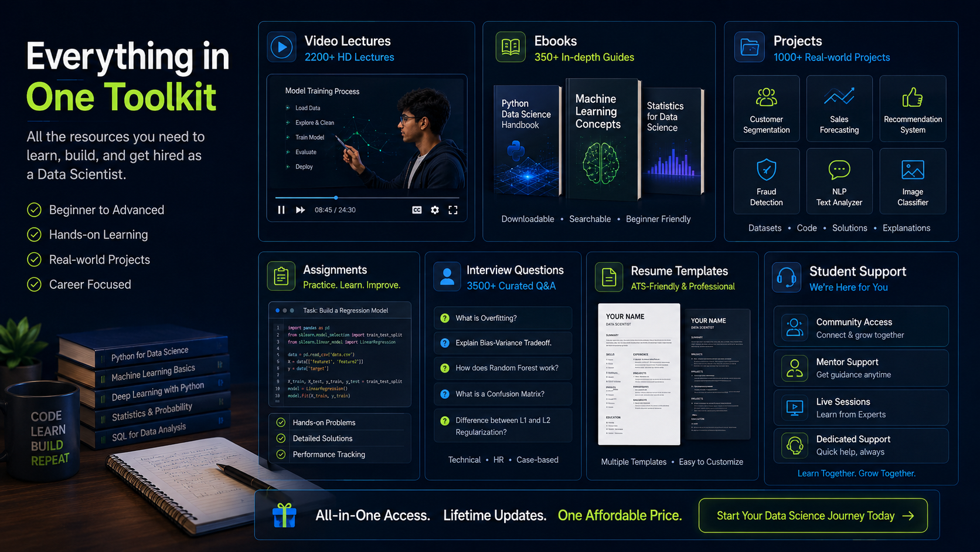
Task: Select the Machine Learning Concepts book cover
Action: pos(603,140)
